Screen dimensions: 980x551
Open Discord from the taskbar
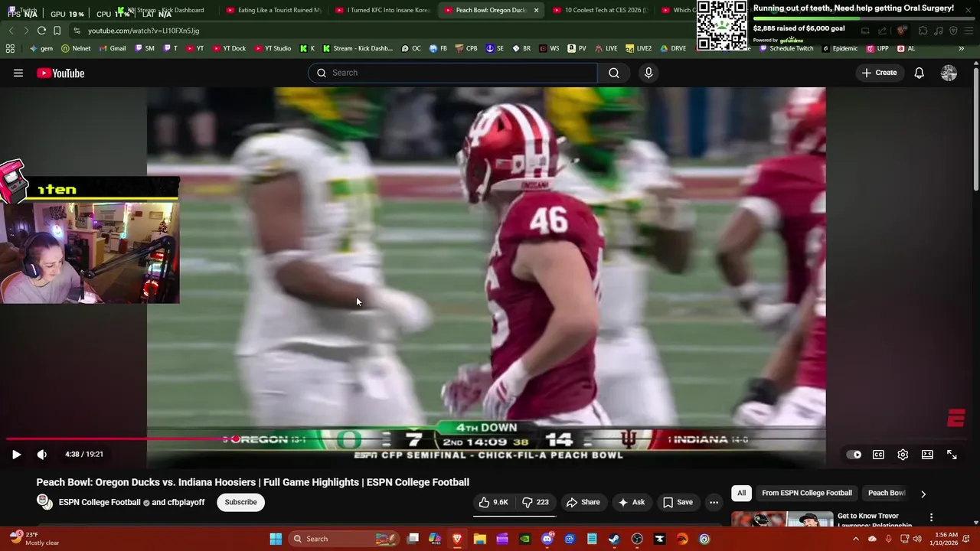(x=547, y=539)
